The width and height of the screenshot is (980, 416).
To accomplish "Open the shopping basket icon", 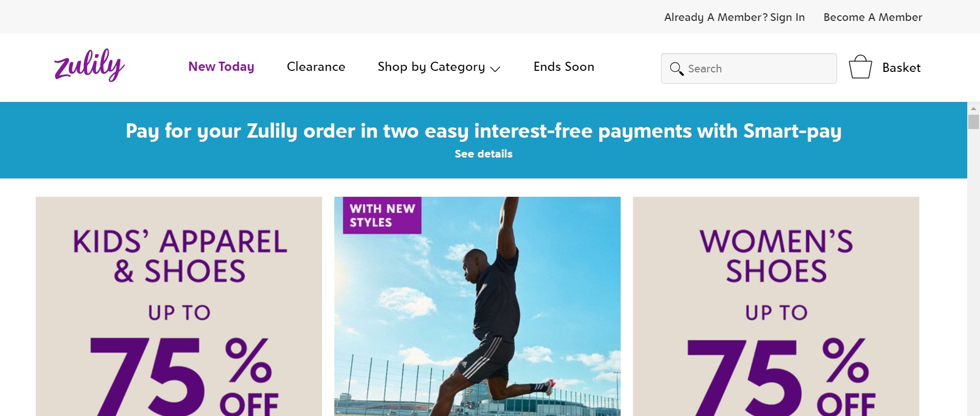I will (x=860, y=67).
